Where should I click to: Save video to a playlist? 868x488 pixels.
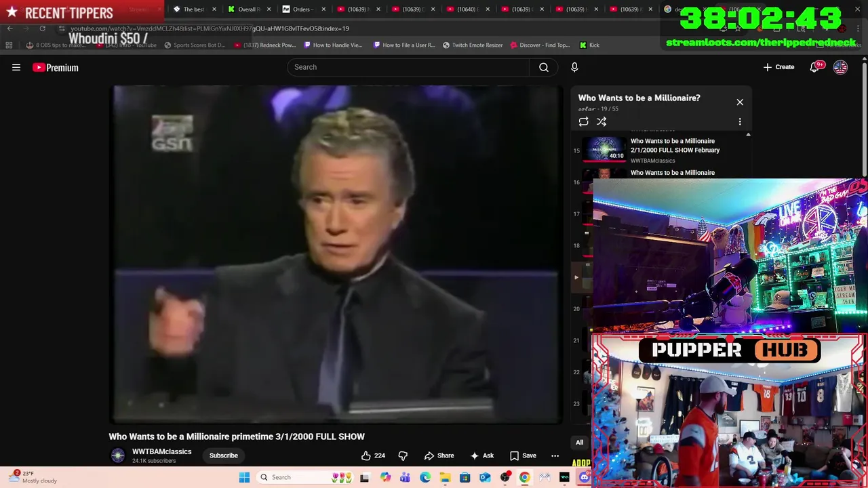[x=523, y=455]
